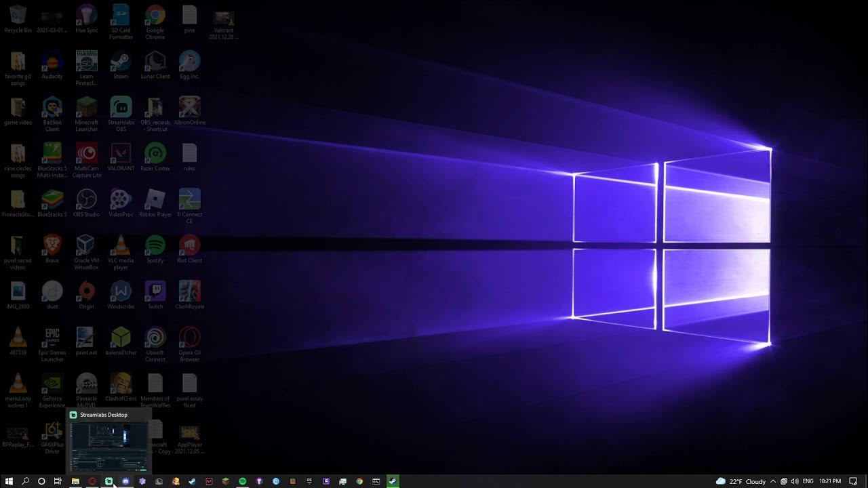Click the Streamlabs Desktop preview thumbnail

(x=108, y=446)
